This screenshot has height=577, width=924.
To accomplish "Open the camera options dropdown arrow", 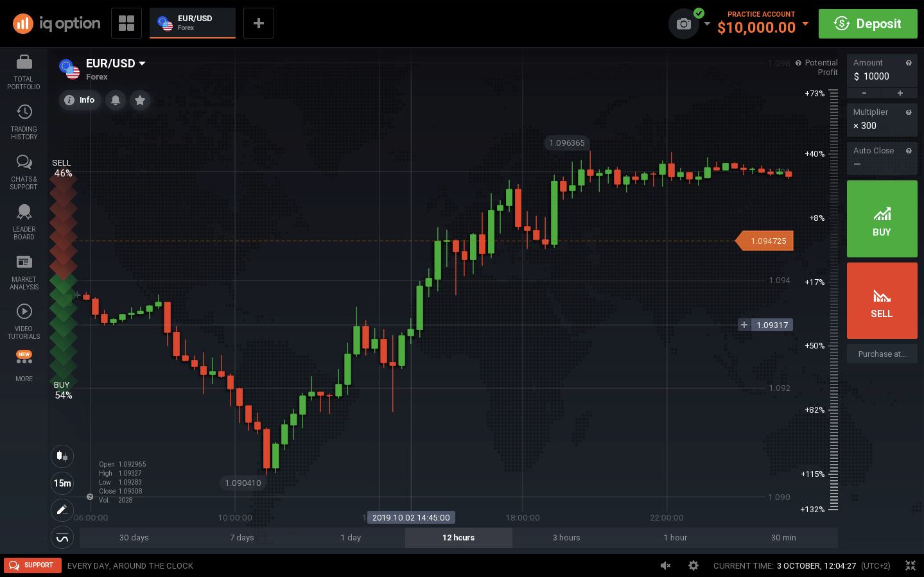I will (707, 24).
